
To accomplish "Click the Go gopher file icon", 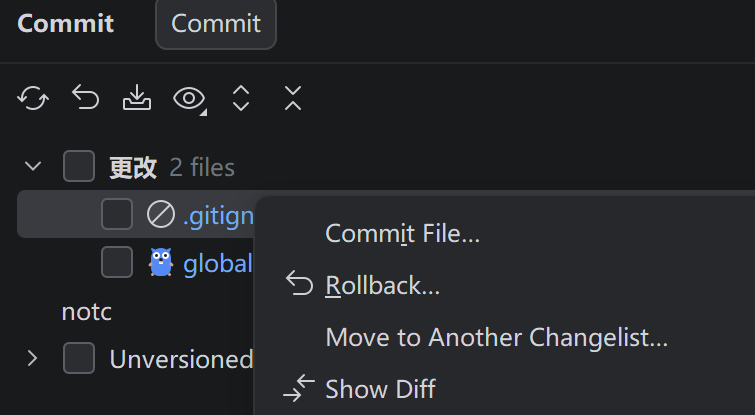I will coord(160,262).
